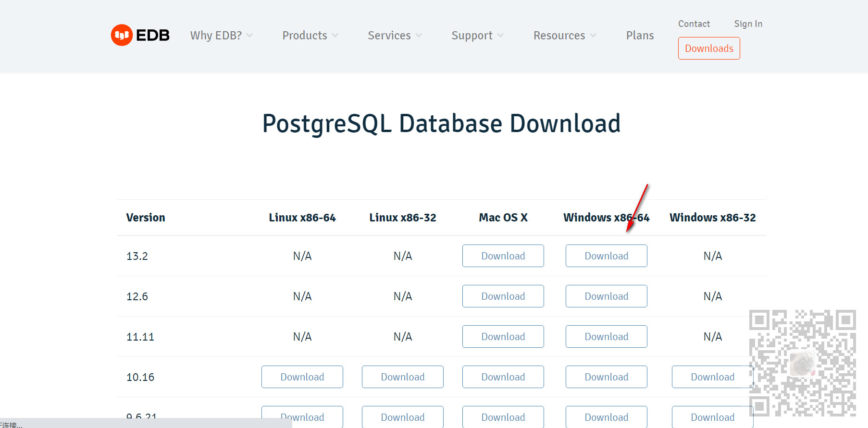Image resolution: width=868 pixels, height=428 pixels.
Task: Expand the Products menu chevron
Action: pyautogui.click(x=335, y=36)
